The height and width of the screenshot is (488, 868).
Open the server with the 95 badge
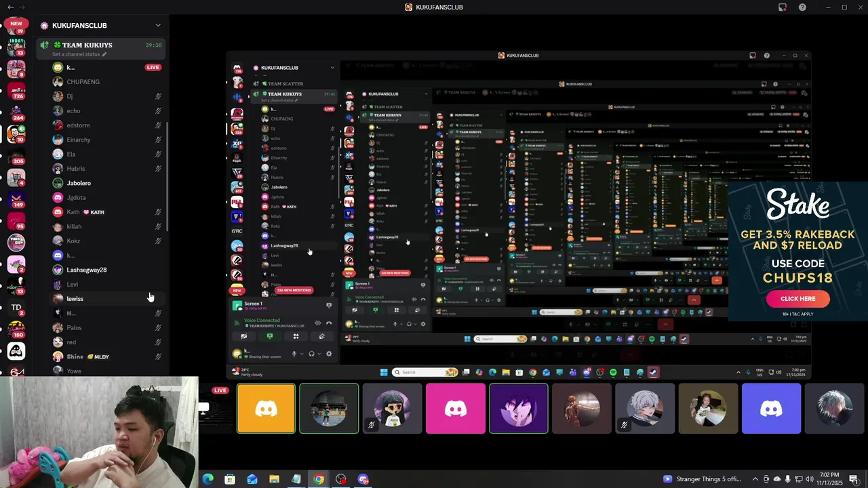16,220
